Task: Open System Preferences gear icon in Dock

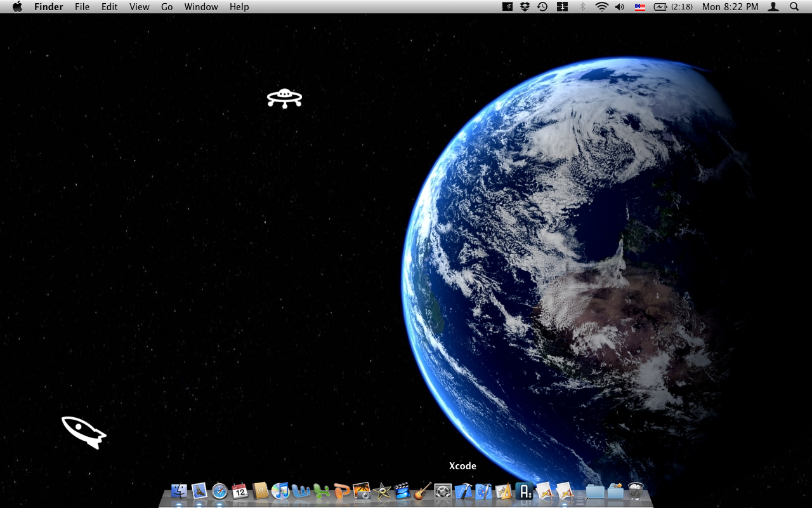Action: click(443, 491)
